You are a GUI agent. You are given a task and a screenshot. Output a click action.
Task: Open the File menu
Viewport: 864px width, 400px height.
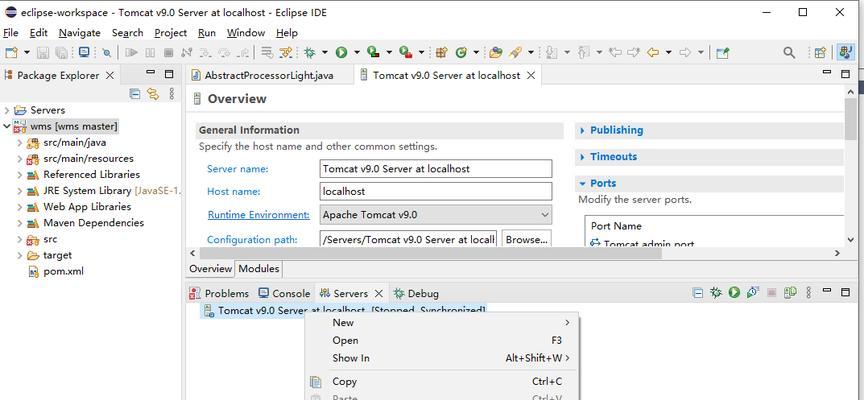click(x=10, y=33)
